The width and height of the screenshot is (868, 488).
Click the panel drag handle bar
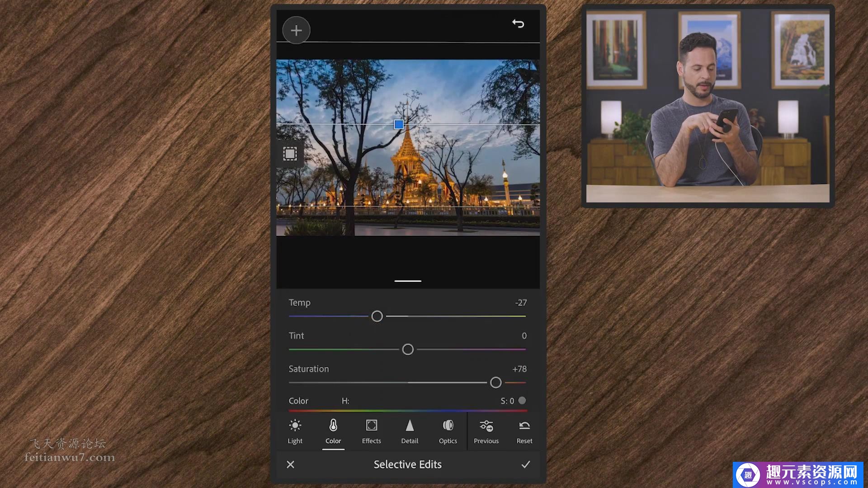(x=408, y=281)
